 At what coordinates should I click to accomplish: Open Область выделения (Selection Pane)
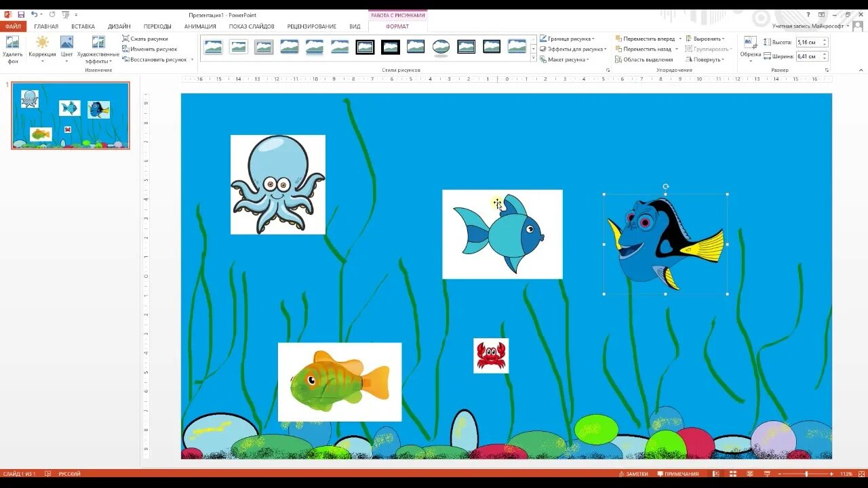644,60
